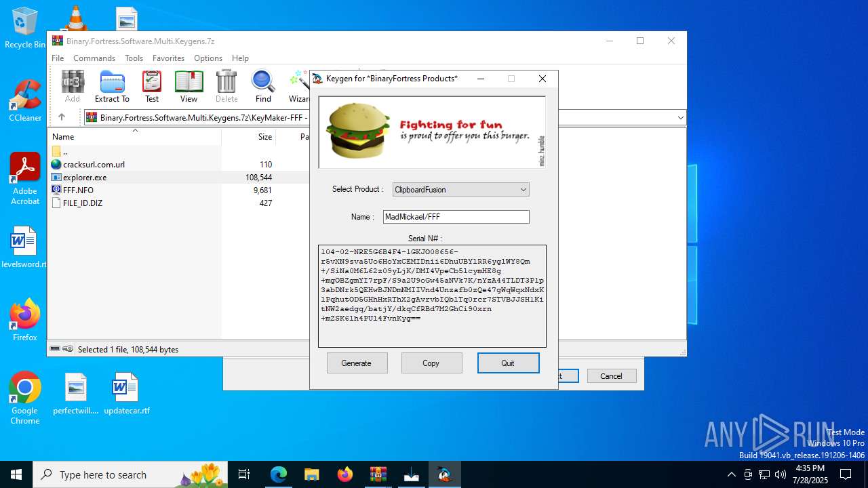Open the File menu in WinRAR
Image resolution: width=868 pixels, height=488 pixels.
tap(58, 58)
